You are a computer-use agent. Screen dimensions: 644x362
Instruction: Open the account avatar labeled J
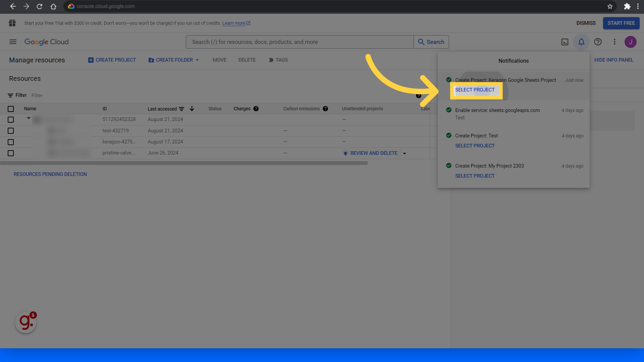pyautogui.click(x=631, y=42)
